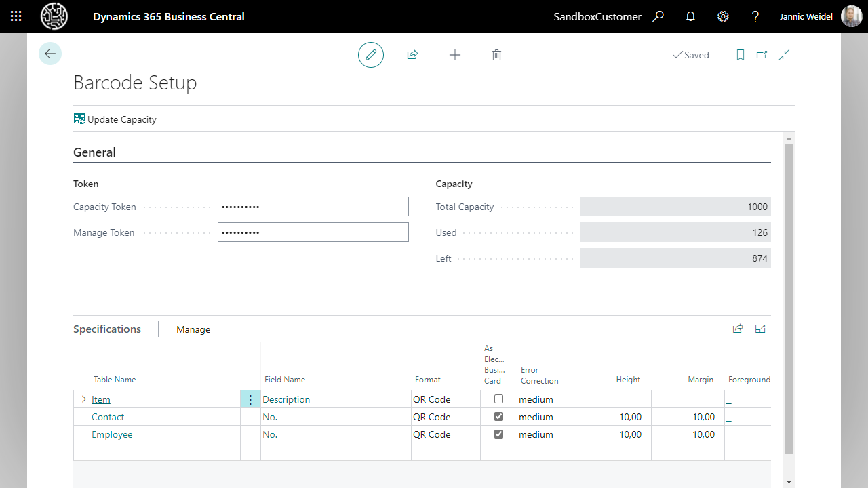
Task: Open the notifications bell
Action: (x=690, y=16)
